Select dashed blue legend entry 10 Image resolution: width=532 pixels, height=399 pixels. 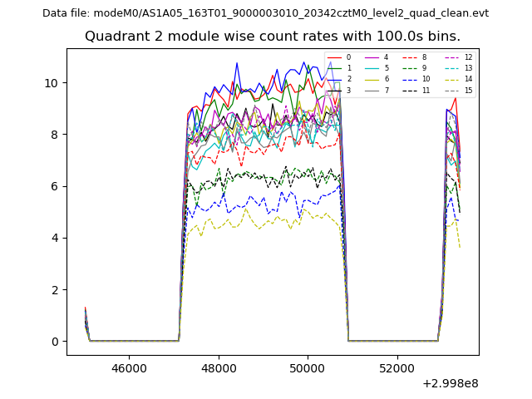[x=410, y=79]
